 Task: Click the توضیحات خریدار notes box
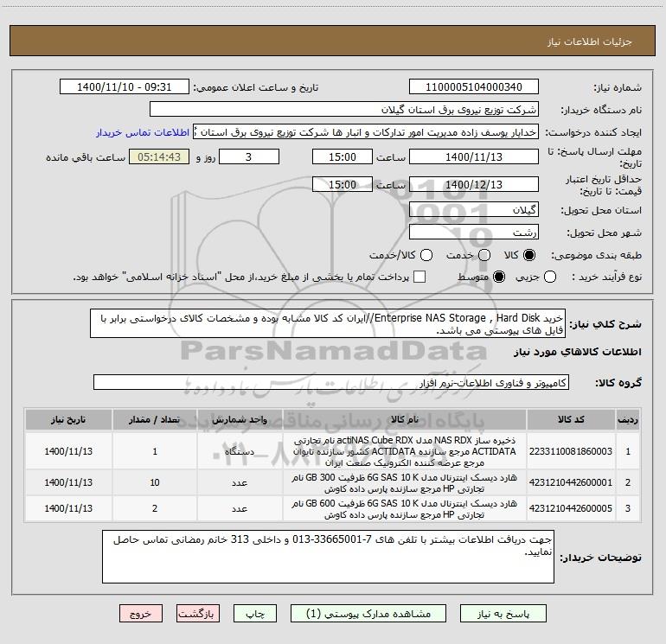pyautogui.click(x=328, y=557)
